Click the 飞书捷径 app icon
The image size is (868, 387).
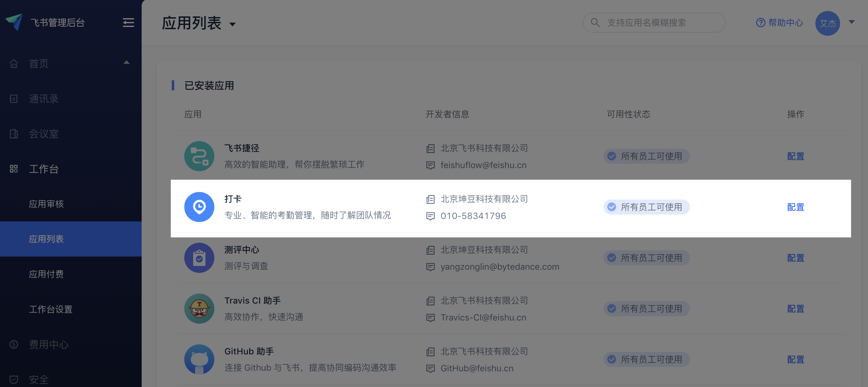(199, 156)
